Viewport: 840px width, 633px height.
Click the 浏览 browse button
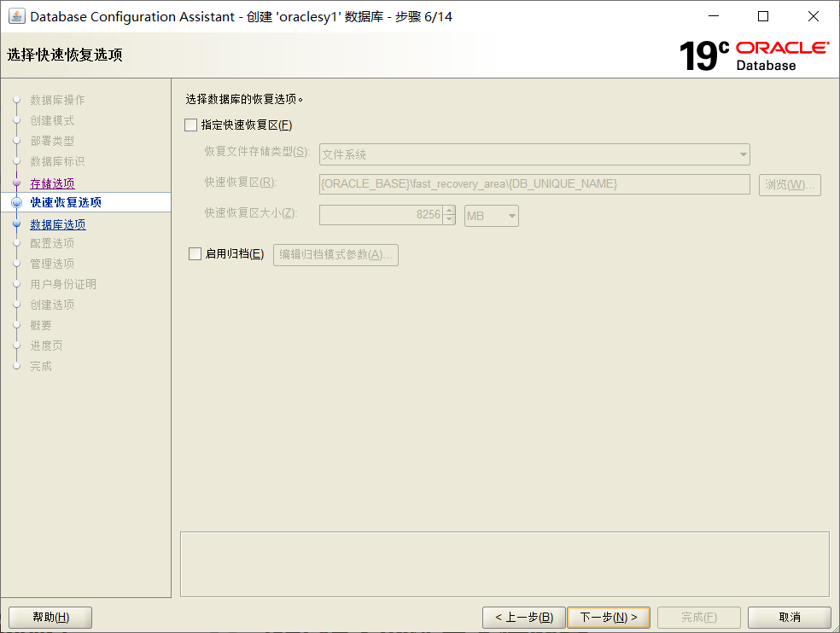(x=790, y=185)
